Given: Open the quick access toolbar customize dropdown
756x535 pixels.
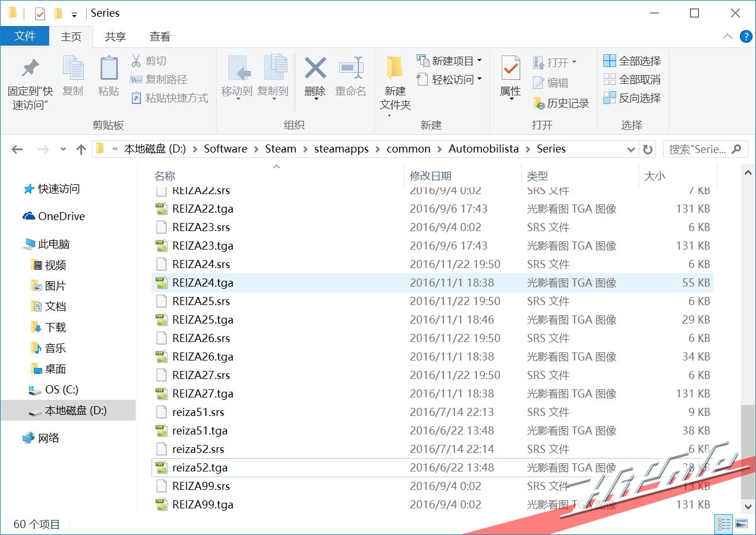Looking at the screenshot, I should pos(74,14).
